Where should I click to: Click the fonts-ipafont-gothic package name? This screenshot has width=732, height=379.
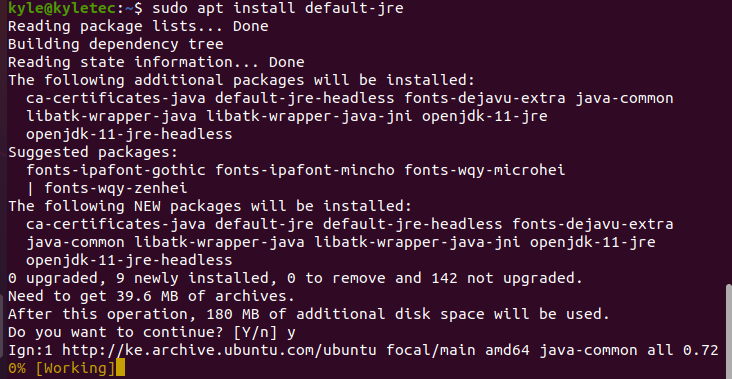(x=116, y=170)
